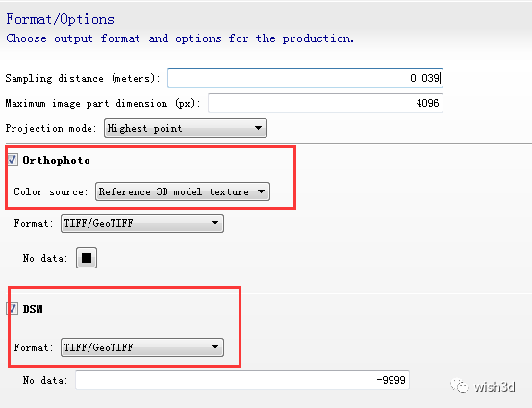
Task: Expand the DSM Format TIFF/GeoTIFF dropdown
Action: (x=141, y=347)
